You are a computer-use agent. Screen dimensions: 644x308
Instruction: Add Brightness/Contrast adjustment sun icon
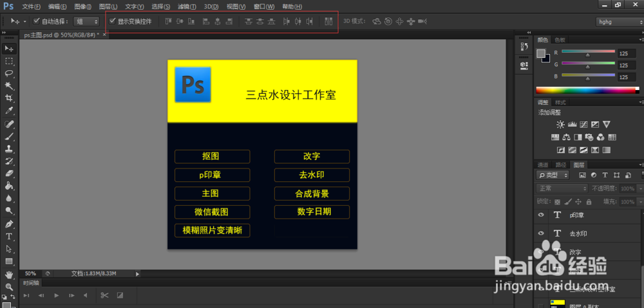(560, 124)
